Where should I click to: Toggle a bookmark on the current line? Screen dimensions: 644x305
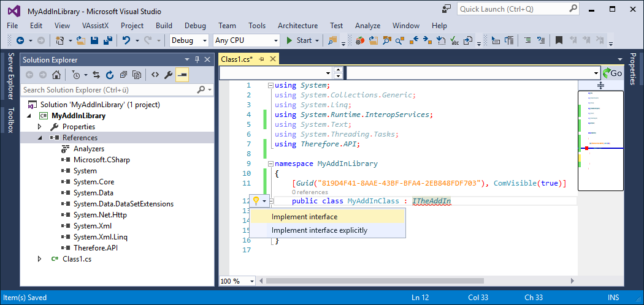pos(559,40)
